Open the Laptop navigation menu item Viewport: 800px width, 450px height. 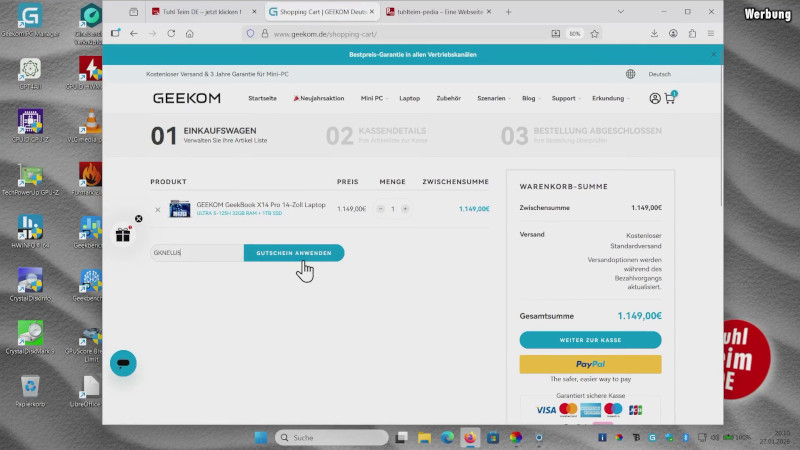coord(409,99)
